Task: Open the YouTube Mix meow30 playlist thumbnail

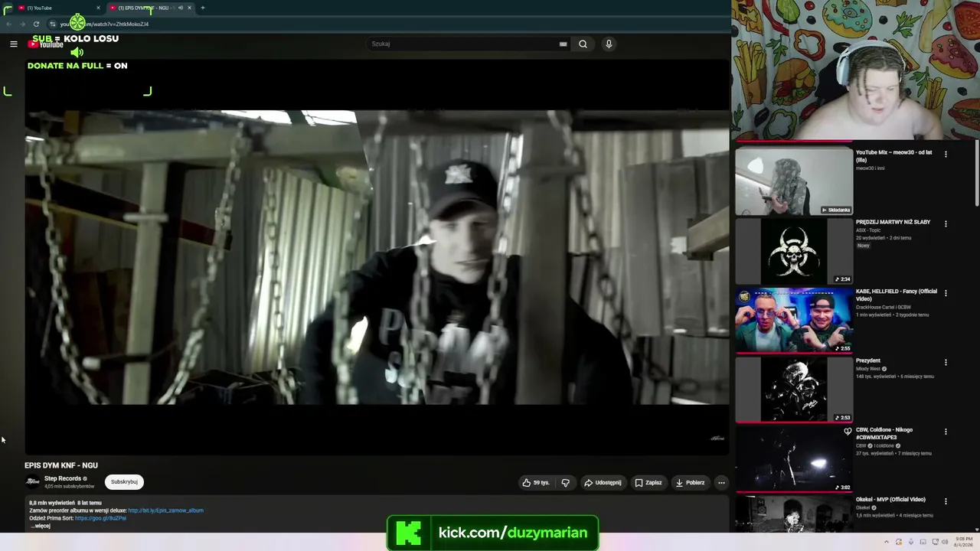Action: click(x=794, y=181)
